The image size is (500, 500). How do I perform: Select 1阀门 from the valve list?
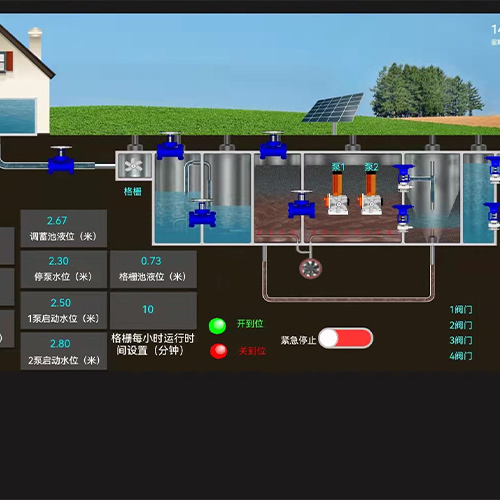tap(461, 310)
